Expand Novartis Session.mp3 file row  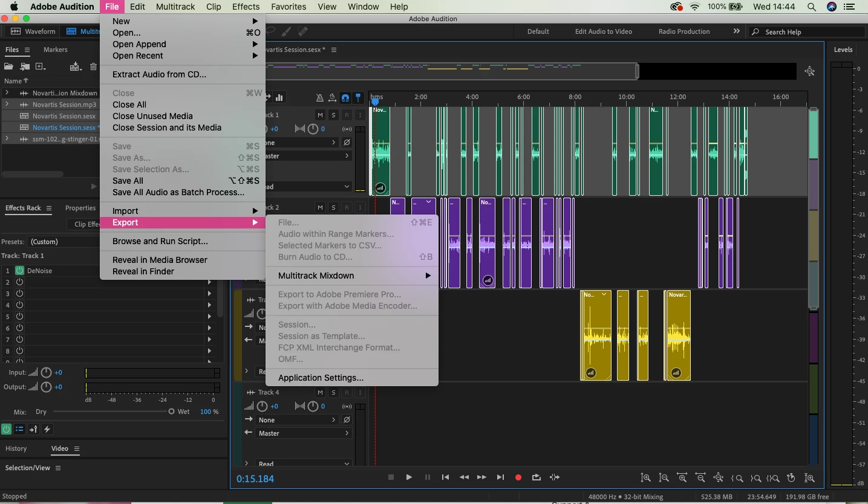pos(7,105)
